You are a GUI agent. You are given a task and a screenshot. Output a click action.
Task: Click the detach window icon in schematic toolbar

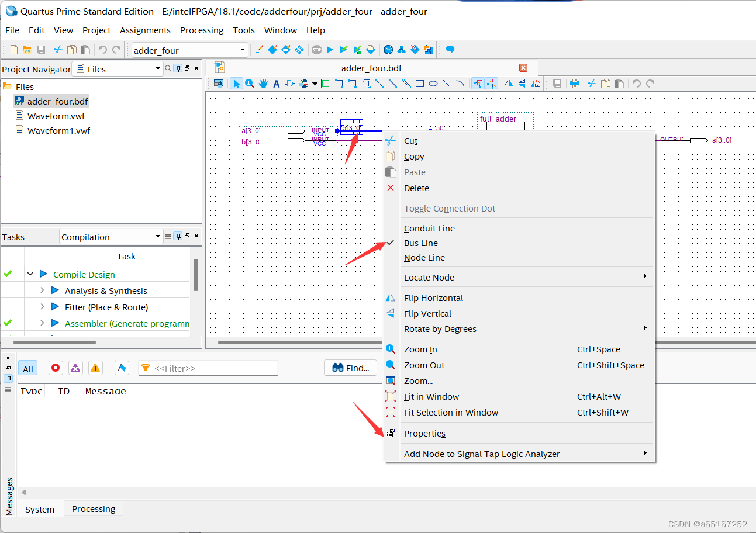click(x=219, y=84)
